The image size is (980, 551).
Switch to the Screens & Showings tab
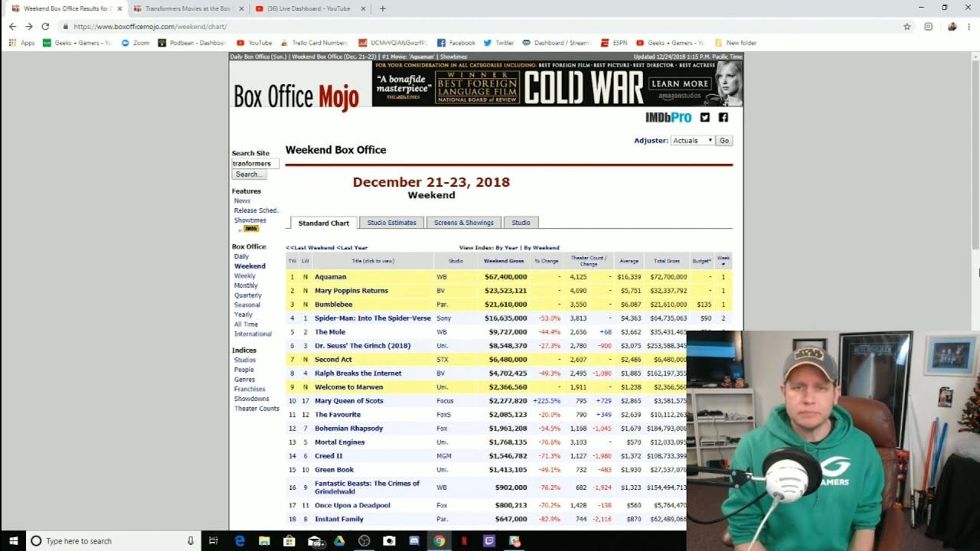coord(464,223)
